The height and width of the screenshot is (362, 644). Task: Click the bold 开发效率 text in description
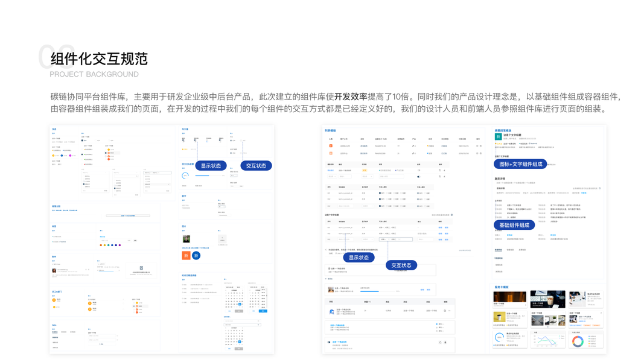[350, 97]
